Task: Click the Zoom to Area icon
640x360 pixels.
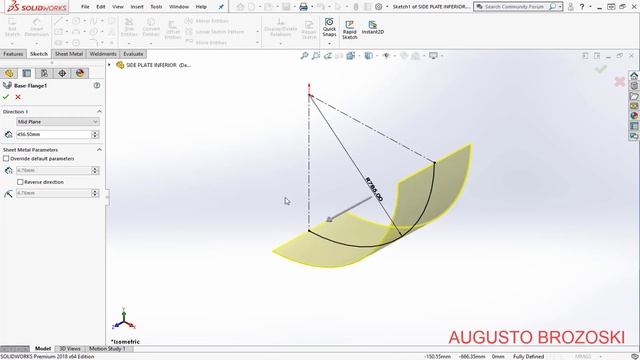Action: [x=316, y=56]
